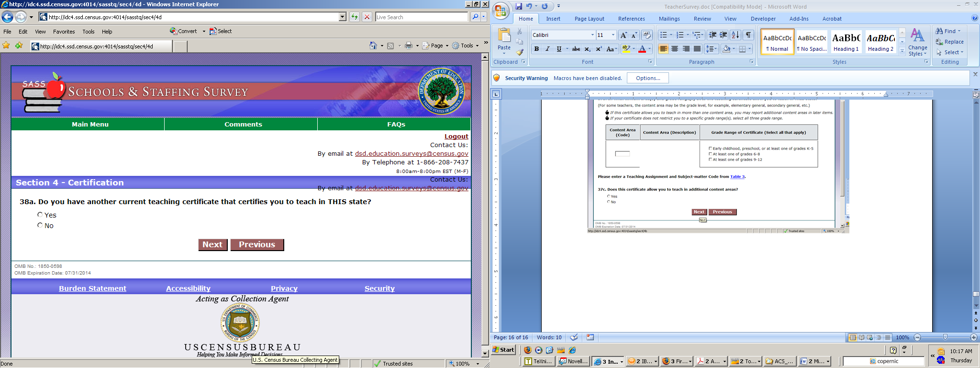Open the Favorites menu in Internet Explorer
The image size is (980, 368).
coord(64,32)
